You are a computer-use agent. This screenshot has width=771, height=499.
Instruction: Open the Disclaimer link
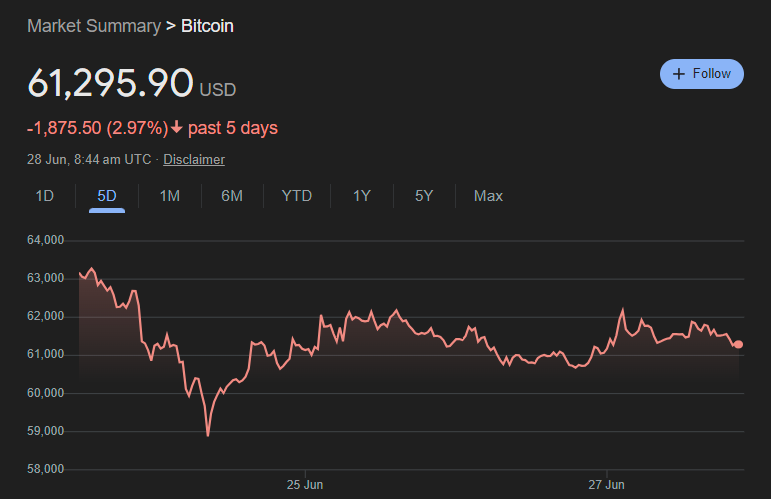[194, 160]
